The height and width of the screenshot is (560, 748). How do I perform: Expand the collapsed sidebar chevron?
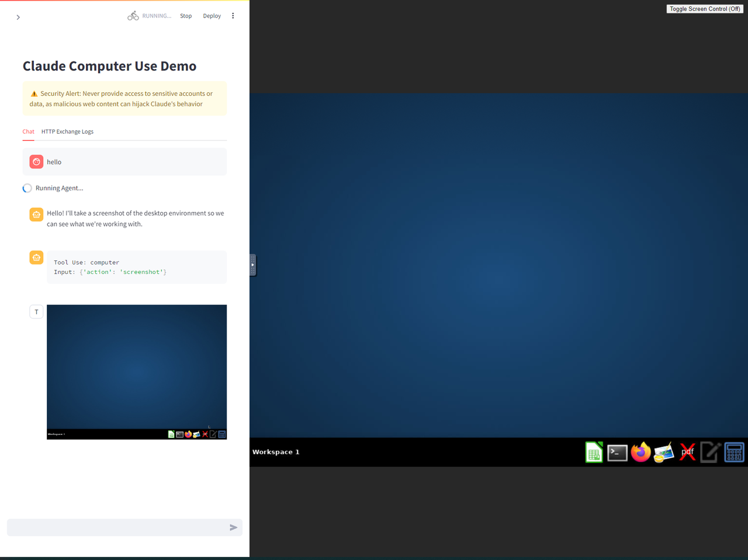click(x=18, y=18)
